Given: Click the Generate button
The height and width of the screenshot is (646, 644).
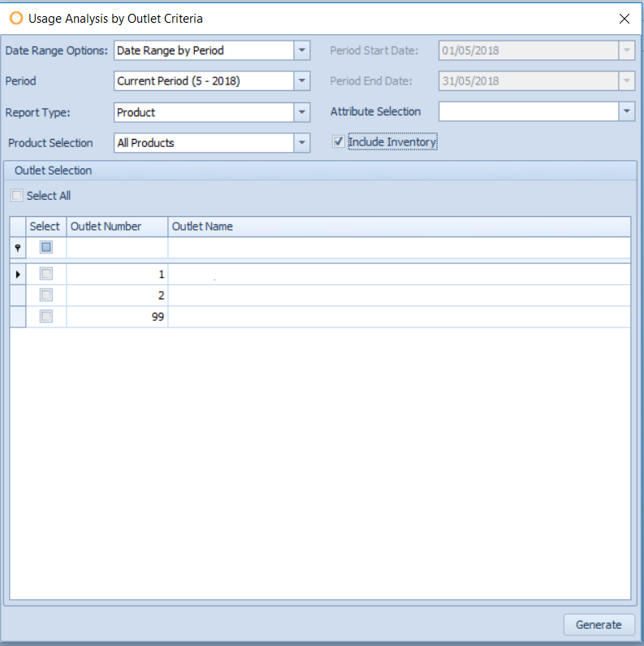Looking at the screenshot, I should (599, 624).
